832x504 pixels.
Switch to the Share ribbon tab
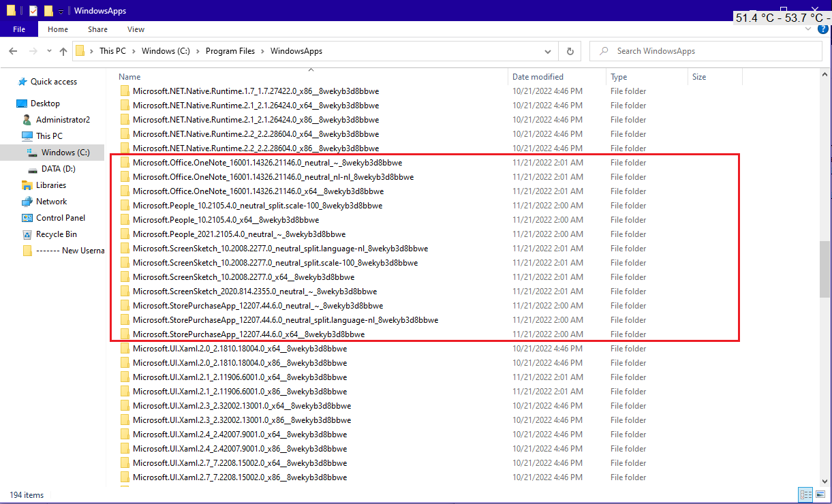click(x=97, y=29)
